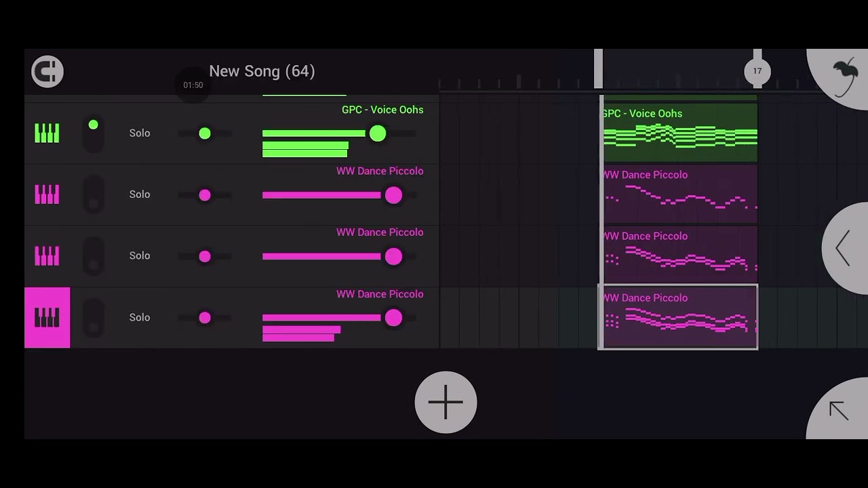Click the bottom WW Dance Piccolo volume slider handle
The width and height of the screenshot is (868, 488).
click(x=393, y=317)
